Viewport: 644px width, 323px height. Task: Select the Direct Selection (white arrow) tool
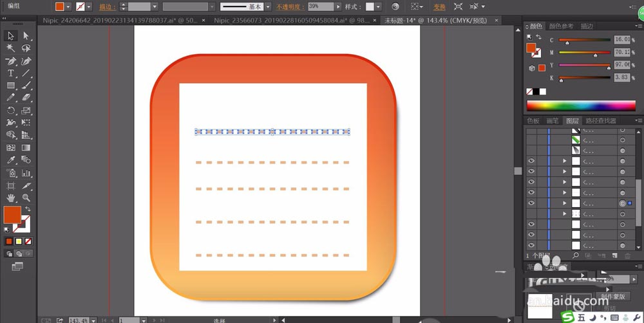coord(26,36)
